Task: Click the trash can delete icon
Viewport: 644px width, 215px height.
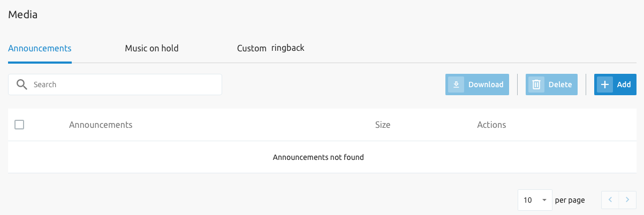Action: pyautogui.click(x=536, y=85)
